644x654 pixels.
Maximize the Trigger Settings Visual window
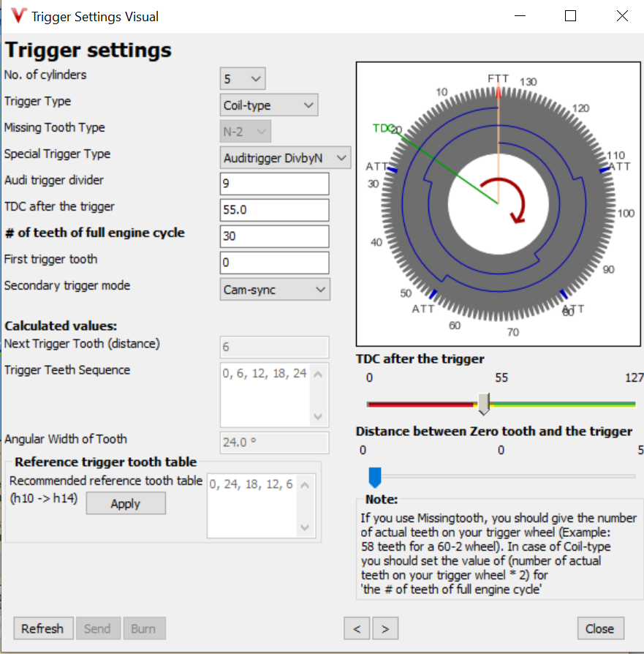pos(571,16)
